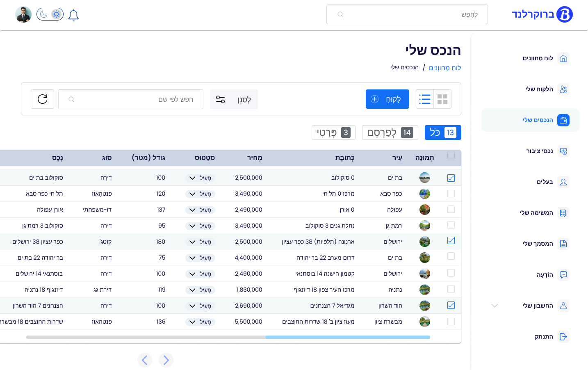Check the עפולה row checkbox
Screen dimensions: 588x370
[451, 209]
